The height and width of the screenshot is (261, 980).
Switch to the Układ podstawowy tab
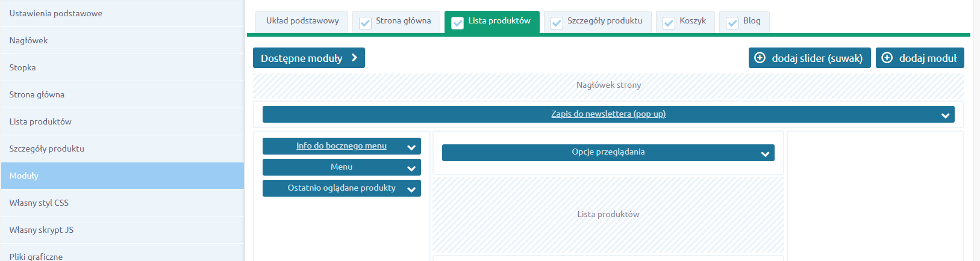tap(302, 21)
